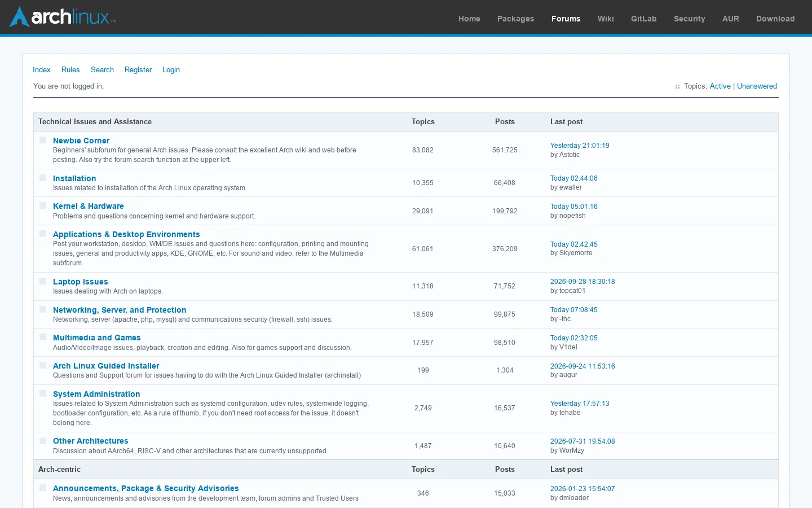Click the Multimedia and Games status icon
This screenshot has height=508, width=812.
pyautogui.click(x=43, y=337)
